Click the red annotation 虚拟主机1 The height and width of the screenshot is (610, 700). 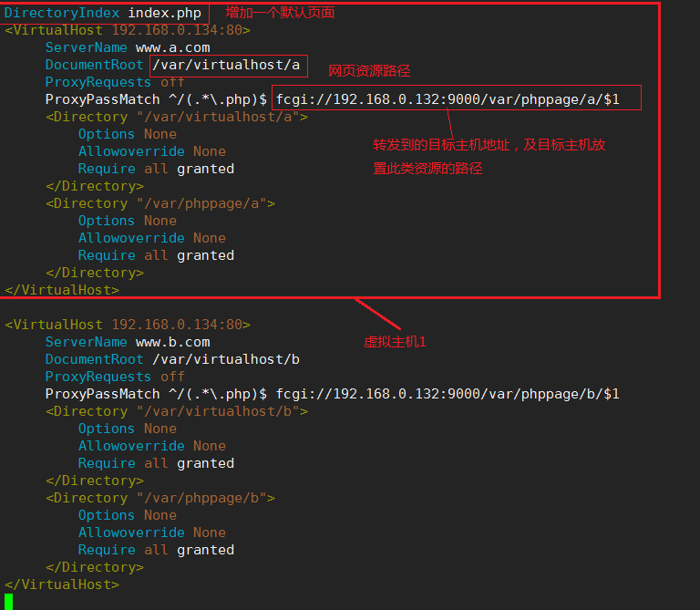[x=395, y=342]
